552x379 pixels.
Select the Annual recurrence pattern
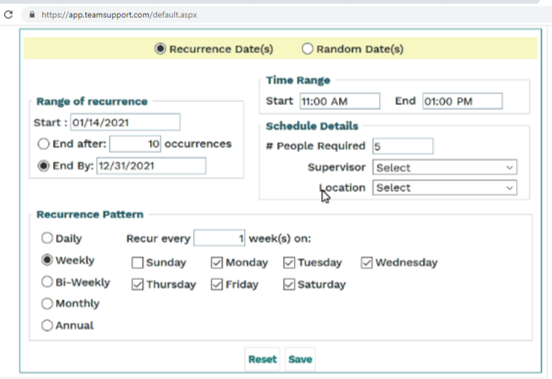[47, 325]
